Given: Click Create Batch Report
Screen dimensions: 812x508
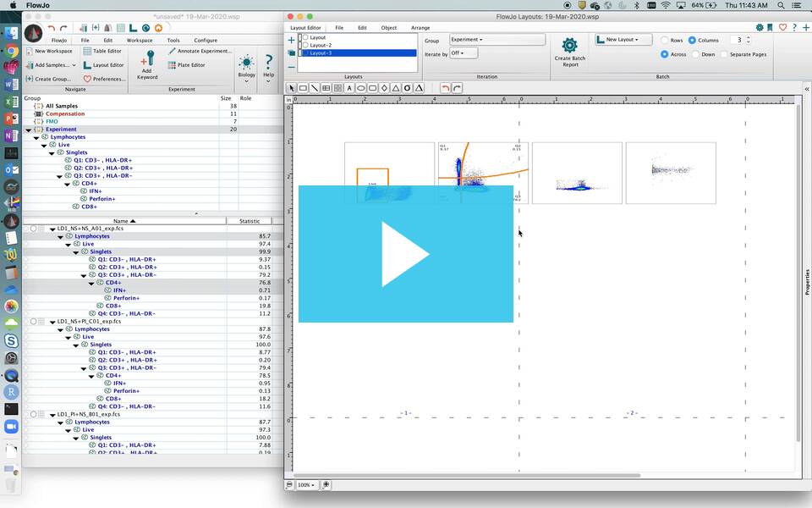Looking at the screenshot, I should 569,52.
